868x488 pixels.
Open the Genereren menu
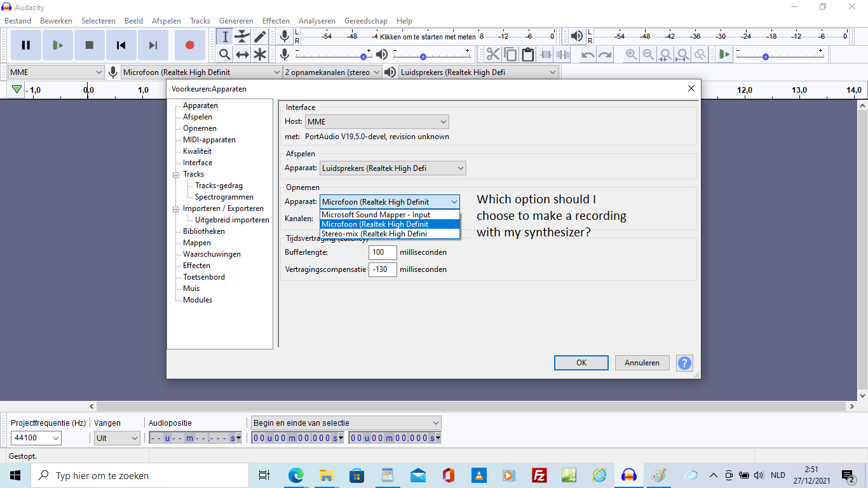(236, 21)
